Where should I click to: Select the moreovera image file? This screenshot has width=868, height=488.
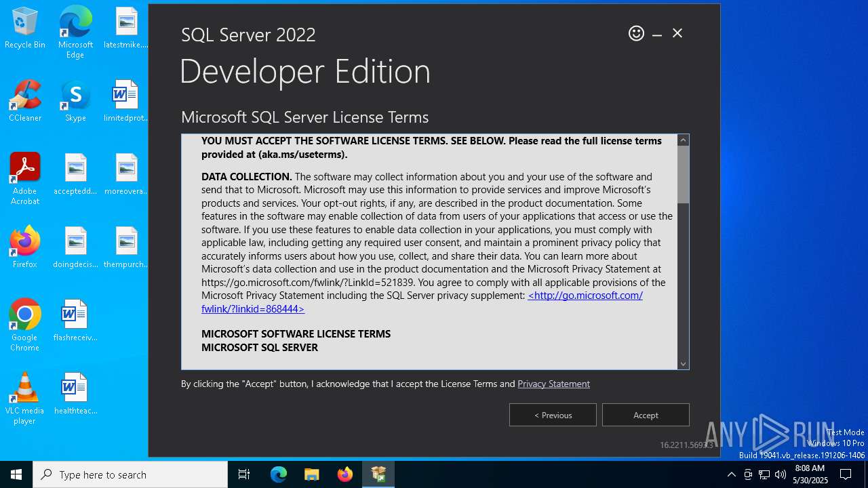click(x=126, y=175)
